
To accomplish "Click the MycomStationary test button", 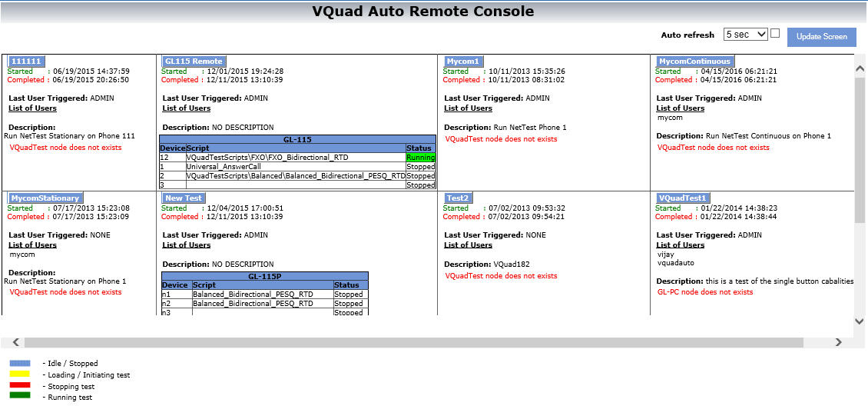I will click(46, 198).
